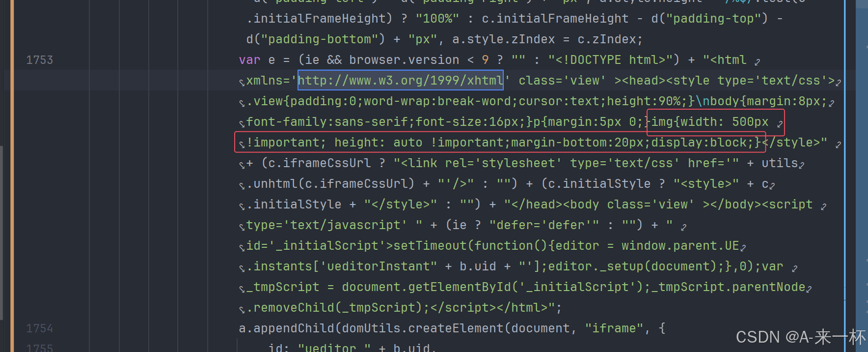This screenshot has width=868, height=352.
Task: Click the d("padding-bottom") call
Action: click(316, 39)
